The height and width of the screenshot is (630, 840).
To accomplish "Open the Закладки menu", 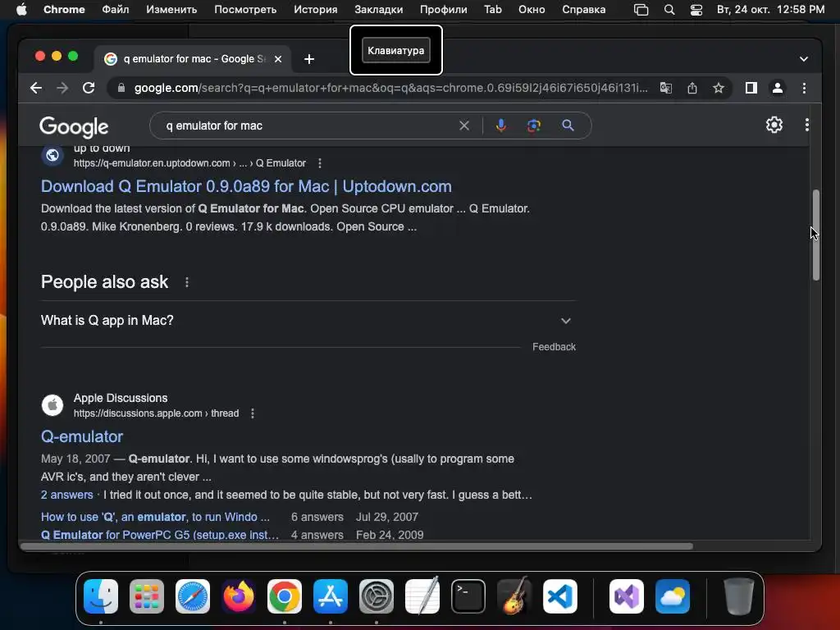I will (379, 10).
